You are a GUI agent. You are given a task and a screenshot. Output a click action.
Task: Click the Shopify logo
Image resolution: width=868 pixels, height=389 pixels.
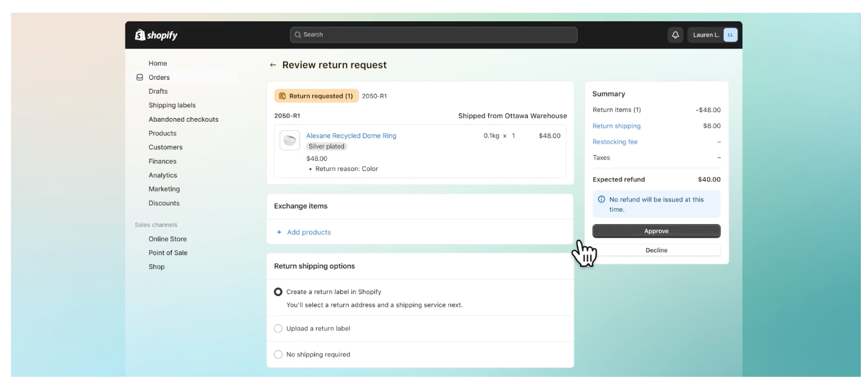pyautogui.click(x=156, y=35)
